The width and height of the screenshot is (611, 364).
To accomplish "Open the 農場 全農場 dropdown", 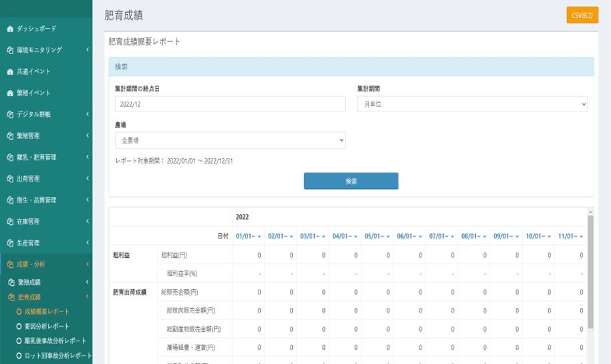I will click(230, 140).
